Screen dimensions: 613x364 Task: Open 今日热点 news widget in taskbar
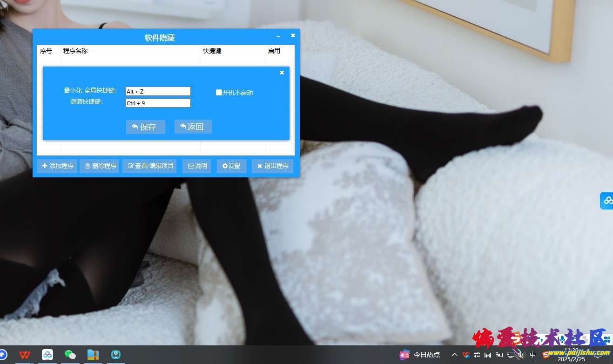420,355
